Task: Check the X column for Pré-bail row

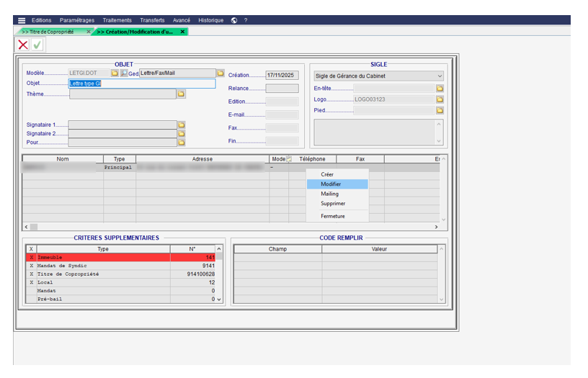Action: pyautogui.click(x=31, y=299)
